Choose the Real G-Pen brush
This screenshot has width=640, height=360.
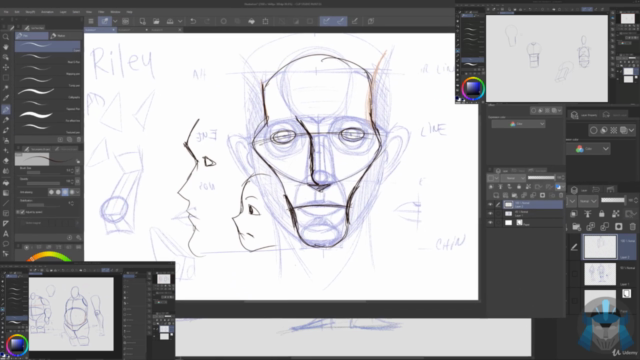point(48,58)
